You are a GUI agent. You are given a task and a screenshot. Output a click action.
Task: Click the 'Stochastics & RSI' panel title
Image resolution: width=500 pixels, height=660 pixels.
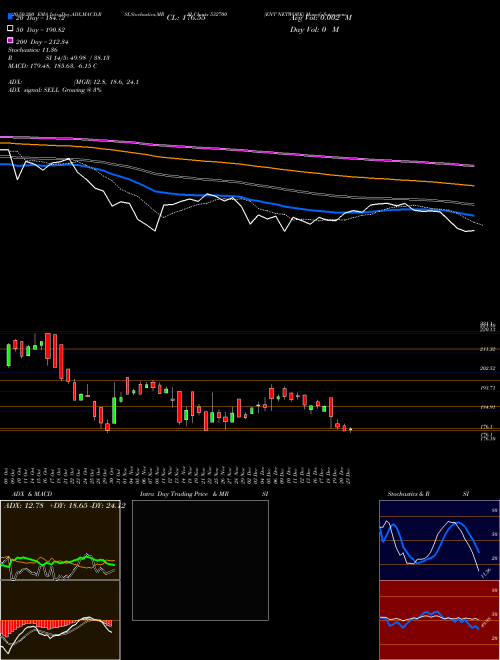coord(428,494)
